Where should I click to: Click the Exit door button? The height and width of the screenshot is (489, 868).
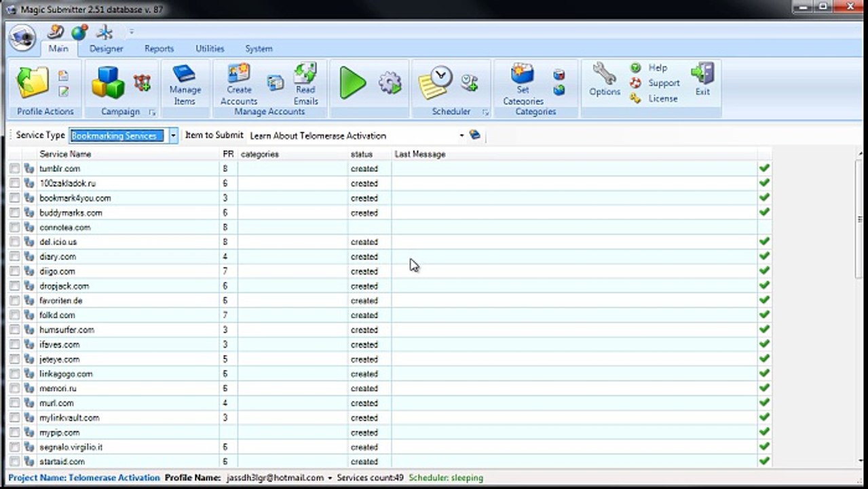702,79
